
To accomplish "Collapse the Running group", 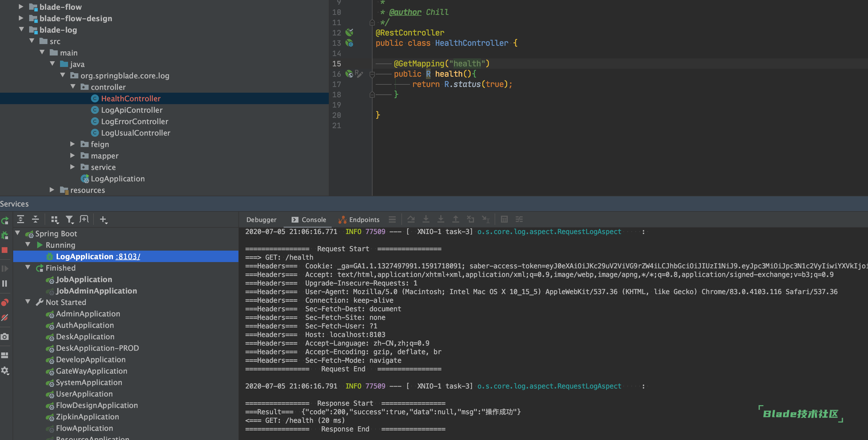I will [x=28, y=245].
